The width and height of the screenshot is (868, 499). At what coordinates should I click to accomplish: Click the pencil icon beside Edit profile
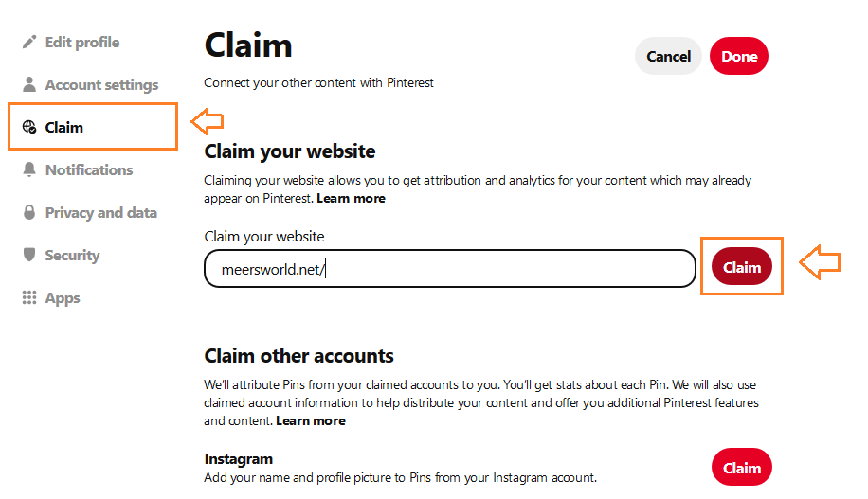(x=29, y=43)
